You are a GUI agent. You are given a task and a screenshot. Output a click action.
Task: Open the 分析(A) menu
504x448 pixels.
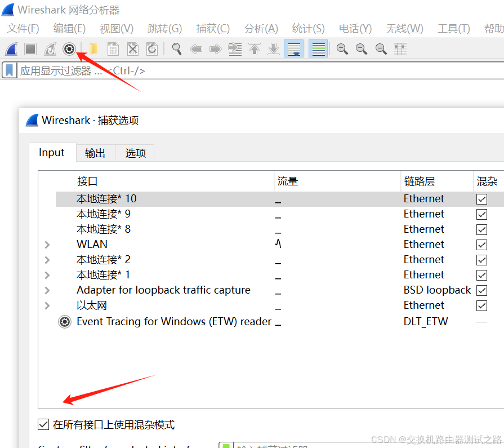[261, 29]
